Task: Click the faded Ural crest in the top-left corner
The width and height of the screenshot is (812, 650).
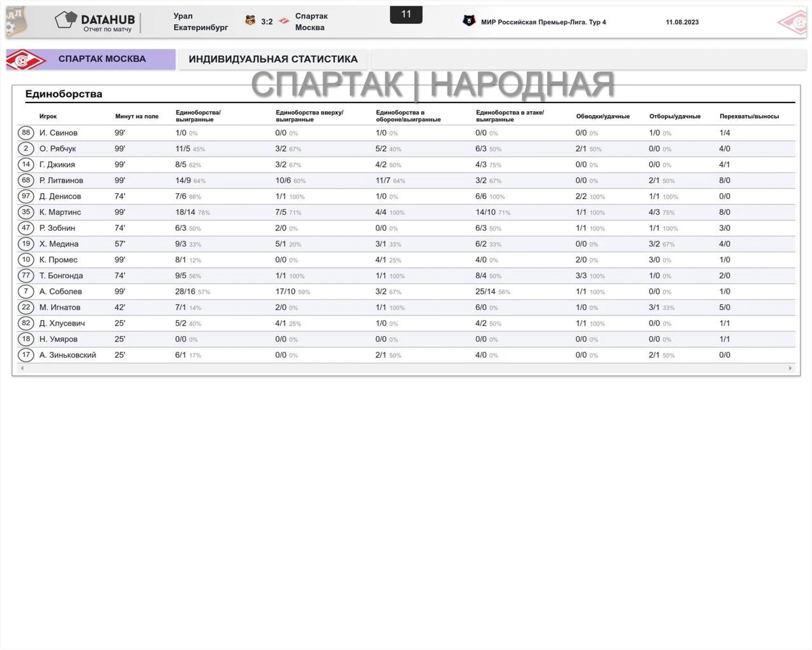Action: (17, 22)
